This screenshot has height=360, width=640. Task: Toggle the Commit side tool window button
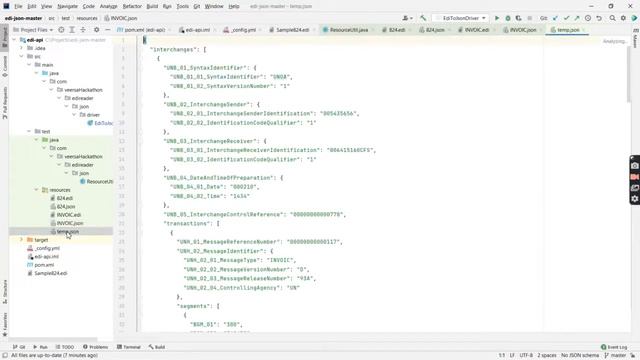pos(5,66)
